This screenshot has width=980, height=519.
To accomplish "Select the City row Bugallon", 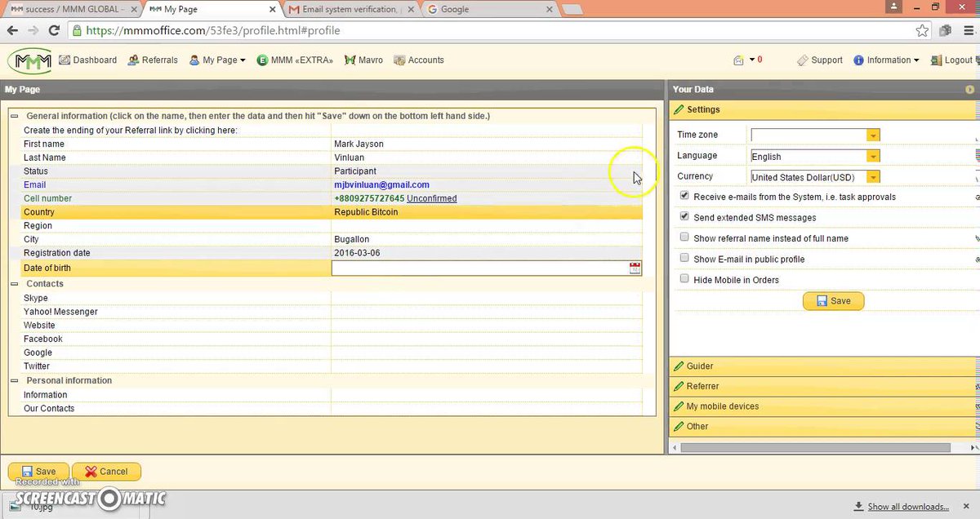I will point(332,240).
